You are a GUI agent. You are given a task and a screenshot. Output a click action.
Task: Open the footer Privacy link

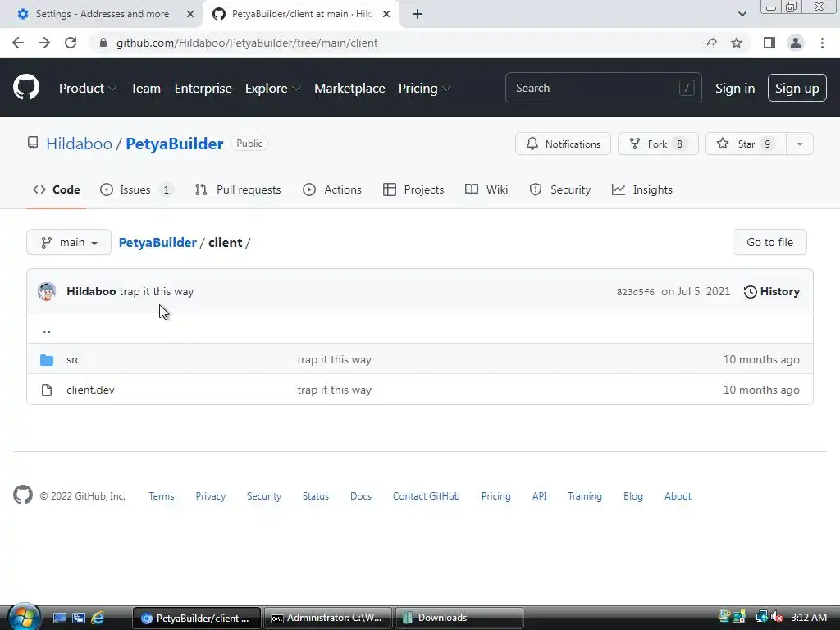coord(211,496)
